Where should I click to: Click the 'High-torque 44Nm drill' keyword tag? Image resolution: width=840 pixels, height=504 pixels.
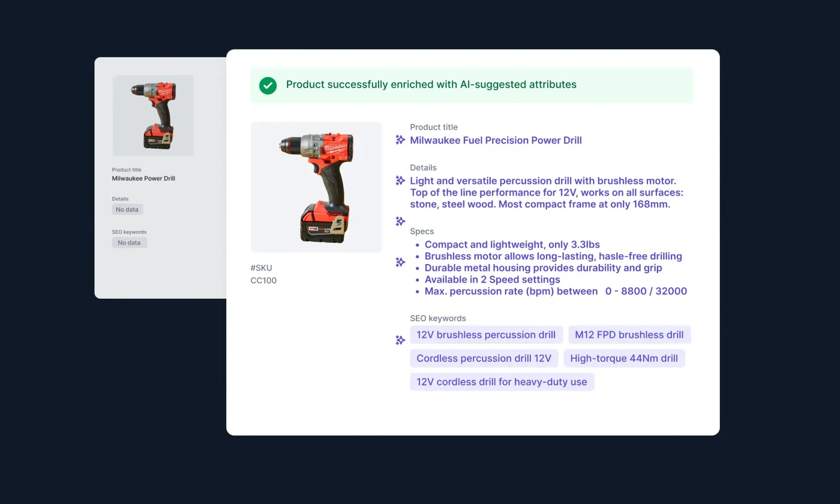pyautogui.click(x=624, y=359)
